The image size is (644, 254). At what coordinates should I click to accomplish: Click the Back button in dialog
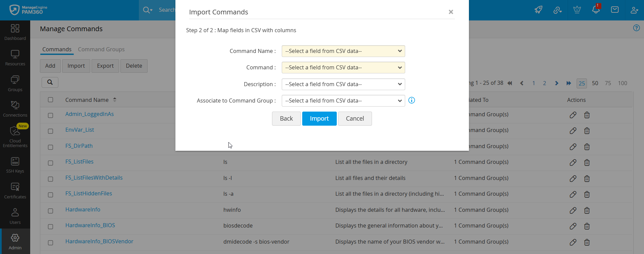pyautogui.click(x=286, y=119)
